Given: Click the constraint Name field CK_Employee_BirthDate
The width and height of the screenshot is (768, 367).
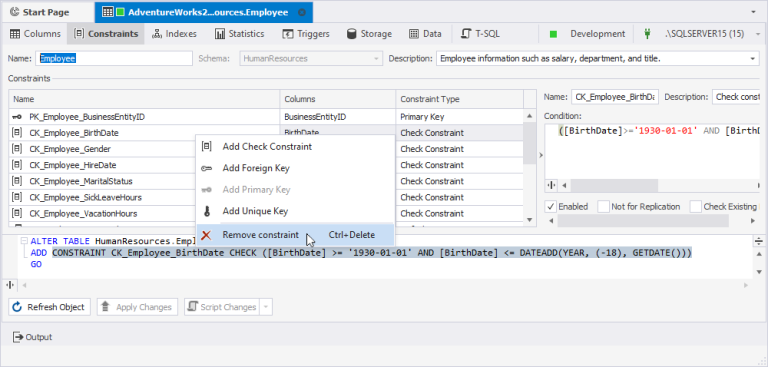Looking at the screenshot, I should (615, 97).
